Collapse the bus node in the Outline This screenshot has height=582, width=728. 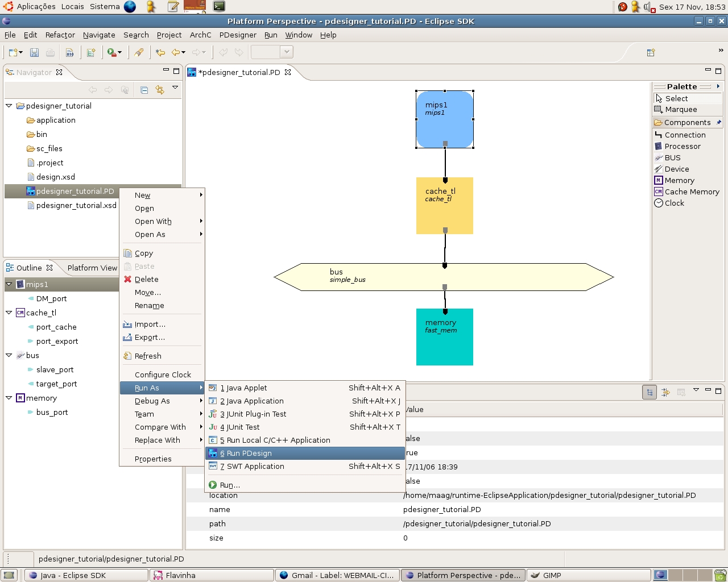pos(9,355)
